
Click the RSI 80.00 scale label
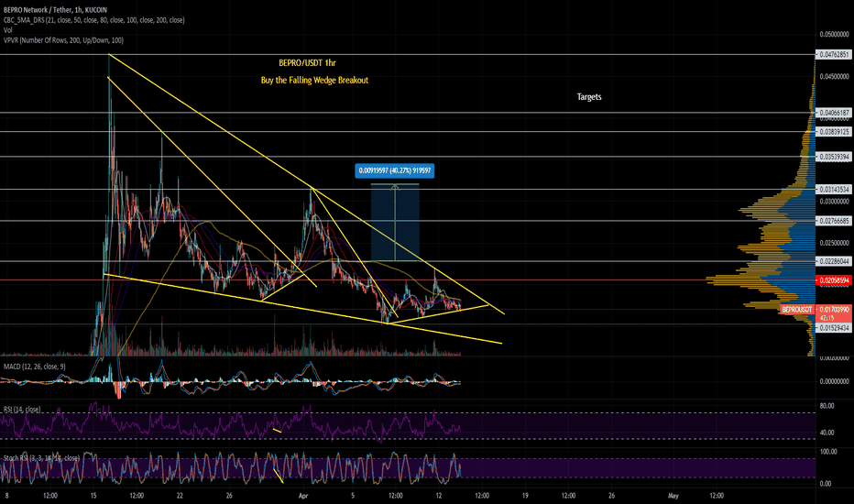click(827, 406)
